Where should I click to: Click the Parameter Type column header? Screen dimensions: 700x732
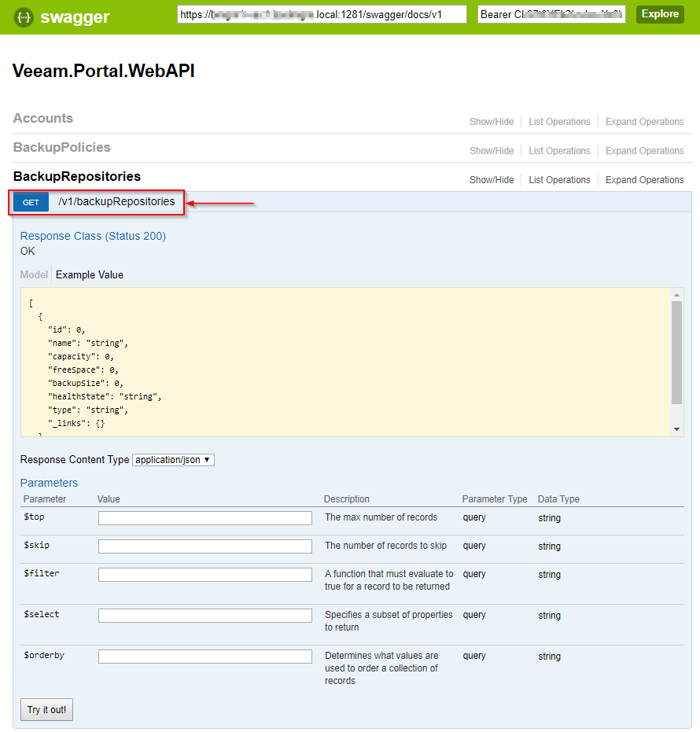click(495, 499)
